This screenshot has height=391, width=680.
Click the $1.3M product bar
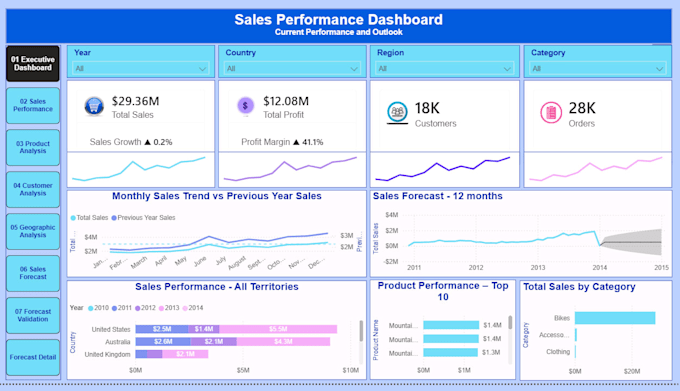coord(451,352)
